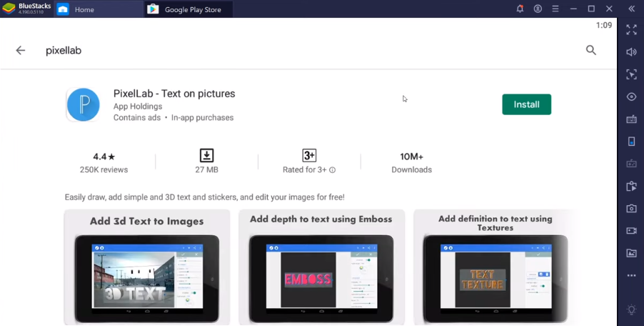This screenshot has height=326, width=644.
Task: Toggle the eye icon in sidebar
Action: 631,97
